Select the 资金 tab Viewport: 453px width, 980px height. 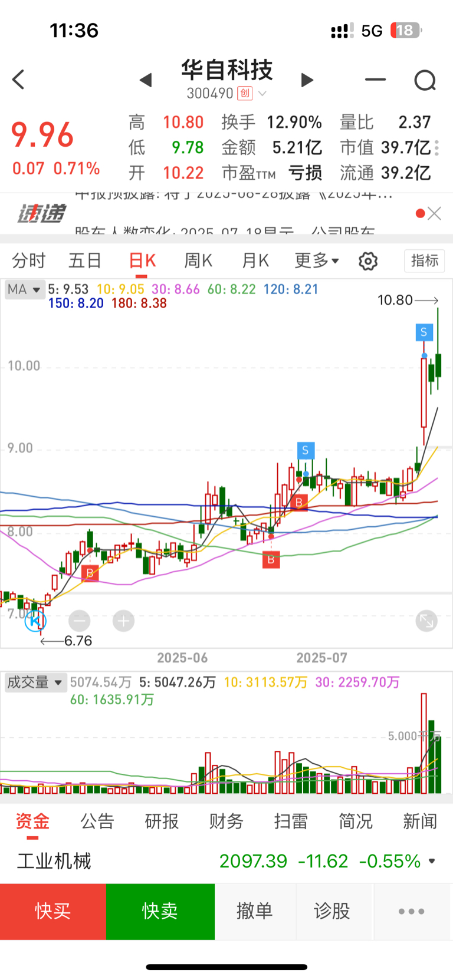[32, 821]
